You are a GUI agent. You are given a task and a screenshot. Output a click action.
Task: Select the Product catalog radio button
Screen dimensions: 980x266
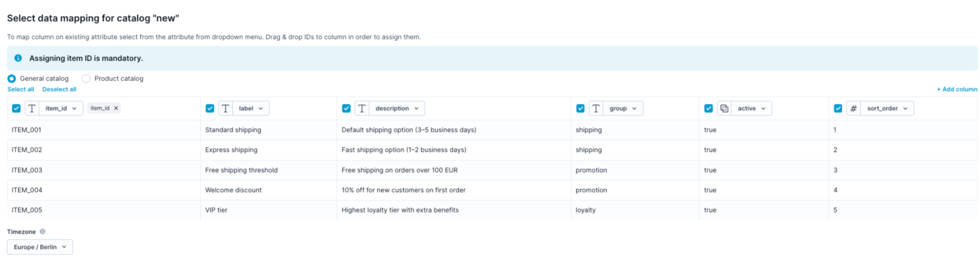[x=86, y=79]
